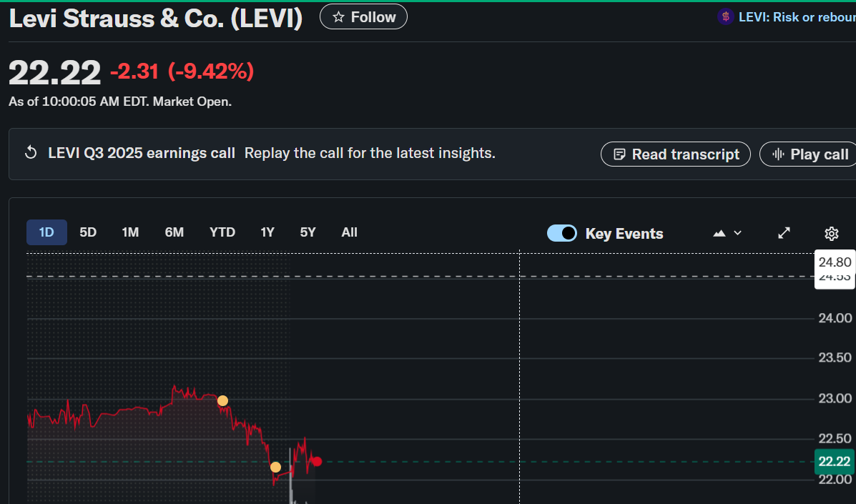
Task: Open the chart settings gear
Action: [x=831, y=233]
